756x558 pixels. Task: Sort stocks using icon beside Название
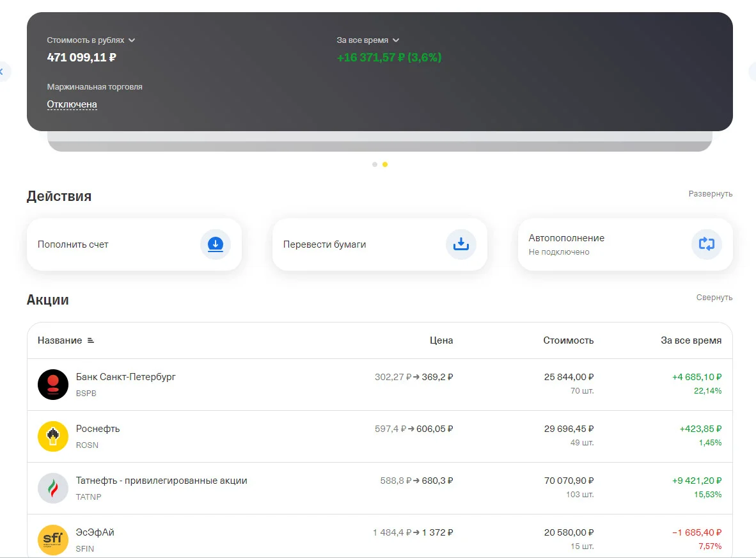tap(91, 340)
